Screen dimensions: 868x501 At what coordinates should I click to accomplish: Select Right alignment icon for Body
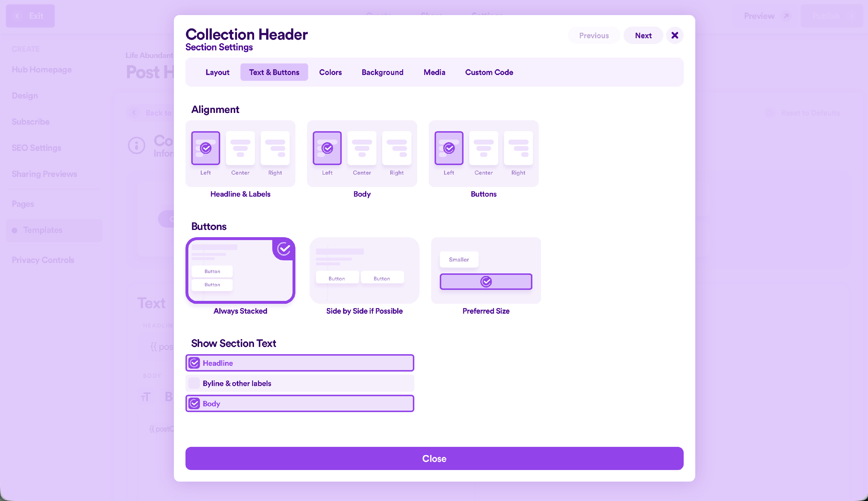396,148
